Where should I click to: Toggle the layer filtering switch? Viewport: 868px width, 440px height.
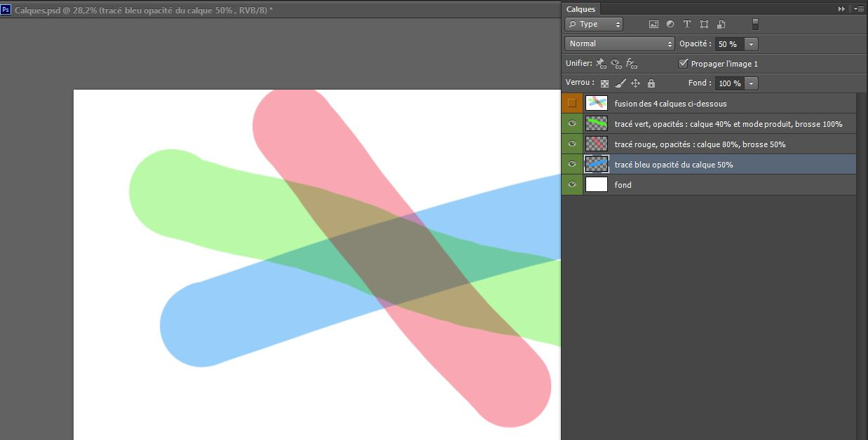click(755, 24)
